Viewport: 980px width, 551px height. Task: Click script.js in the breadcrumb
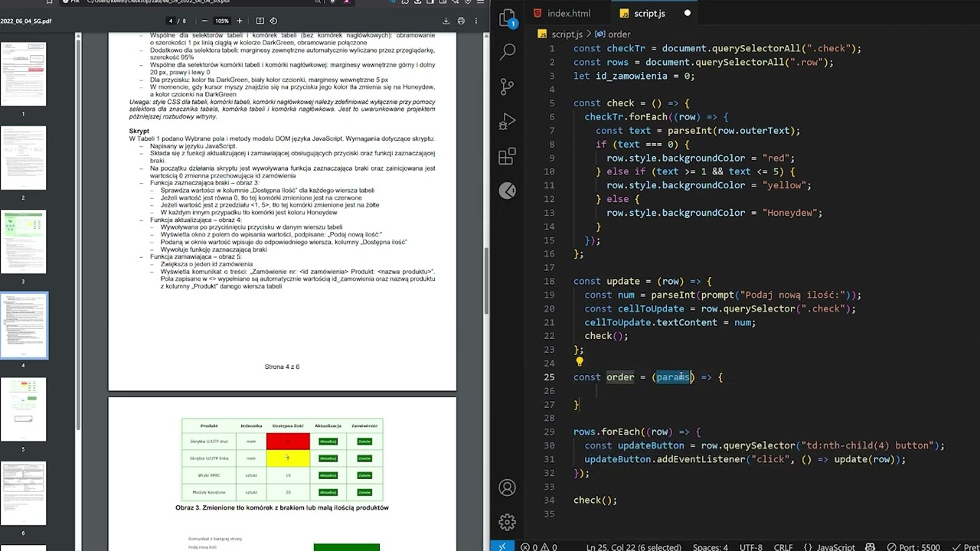point(567,34)
